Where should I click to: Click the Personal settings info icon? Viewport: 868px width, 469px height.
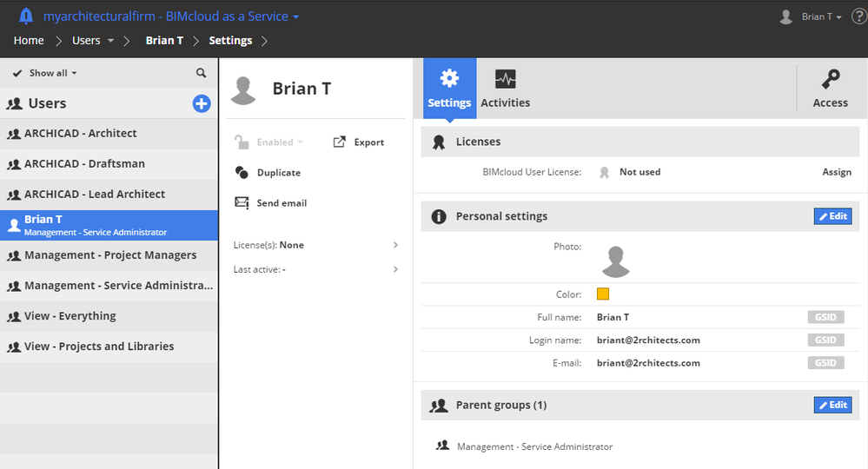coord(439,216)
